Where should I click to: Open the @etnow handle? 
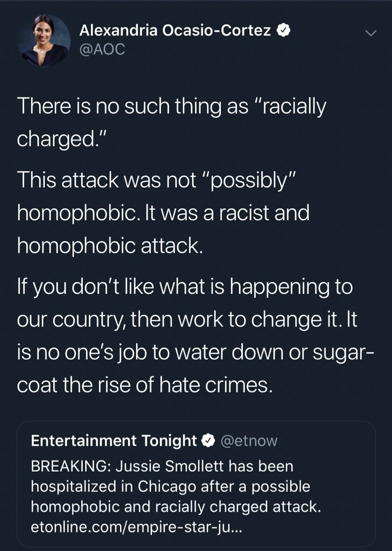(x=249, y=441)
